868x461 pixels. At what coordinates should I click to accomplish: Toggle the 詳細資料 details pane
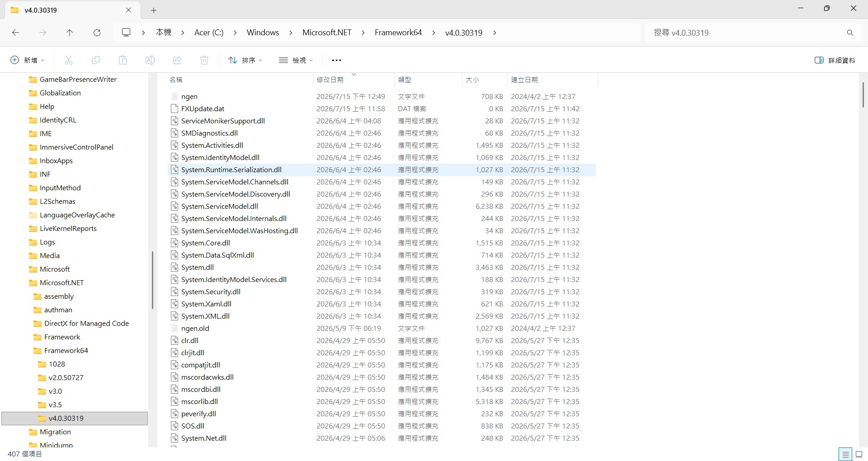[835, 60]
